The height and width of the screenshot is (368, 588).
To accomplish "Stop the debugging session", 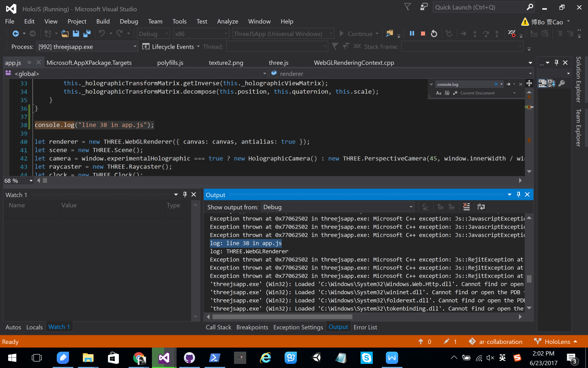I will click(x=423, y=34).
